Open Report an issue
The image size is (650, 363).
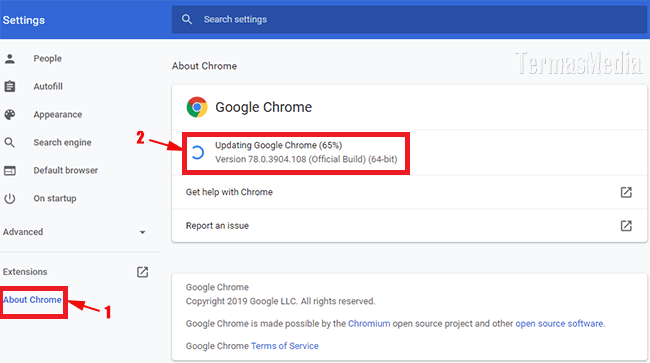coord(217,226)
